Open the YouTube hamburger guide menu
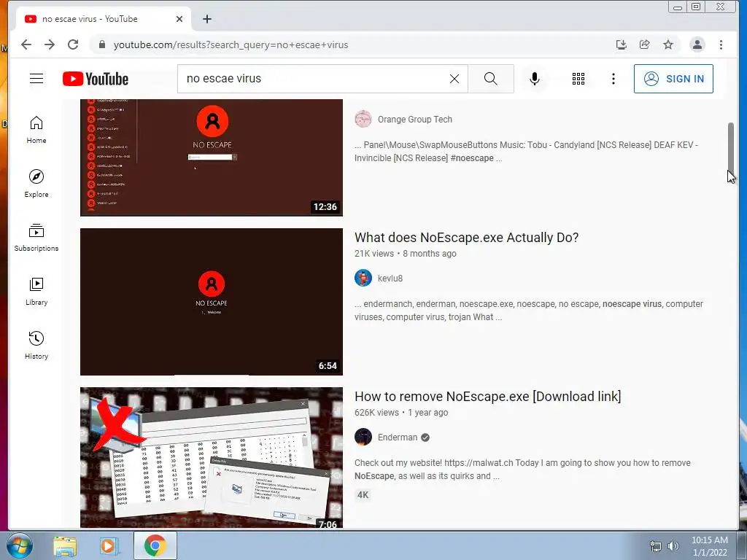This screenshot has width=747, height=560. click(x=36, y=79)
